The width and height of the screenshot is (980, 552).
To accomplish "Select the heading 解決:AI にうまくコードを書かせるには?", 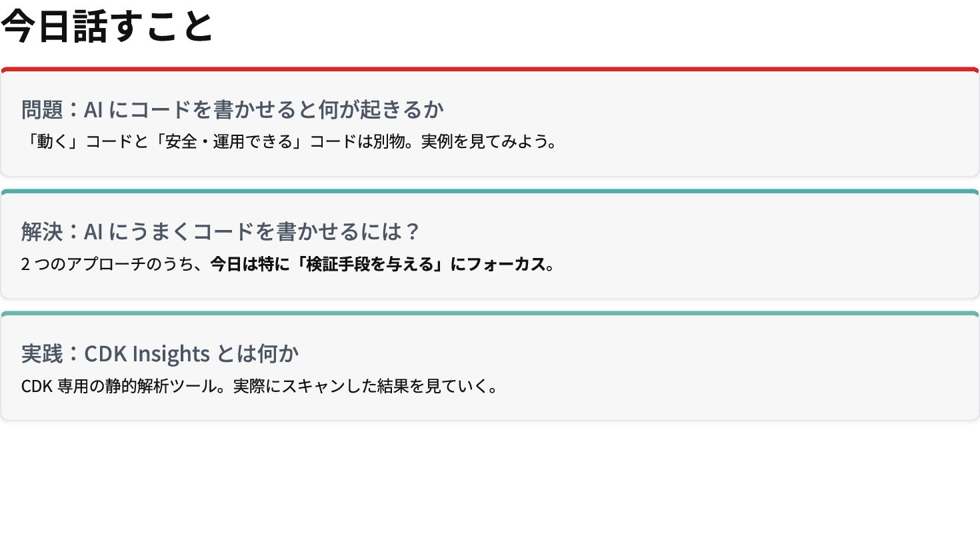I will click(220, 231).
